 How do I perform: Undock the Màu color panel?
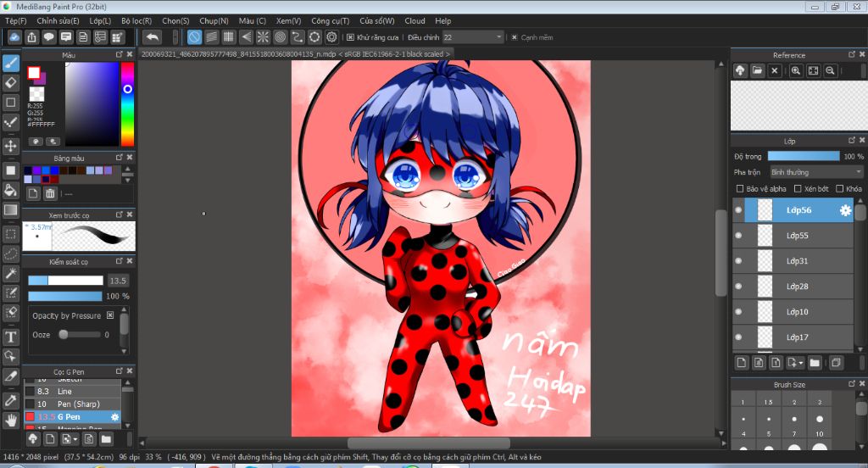click(x=119, y=54)
